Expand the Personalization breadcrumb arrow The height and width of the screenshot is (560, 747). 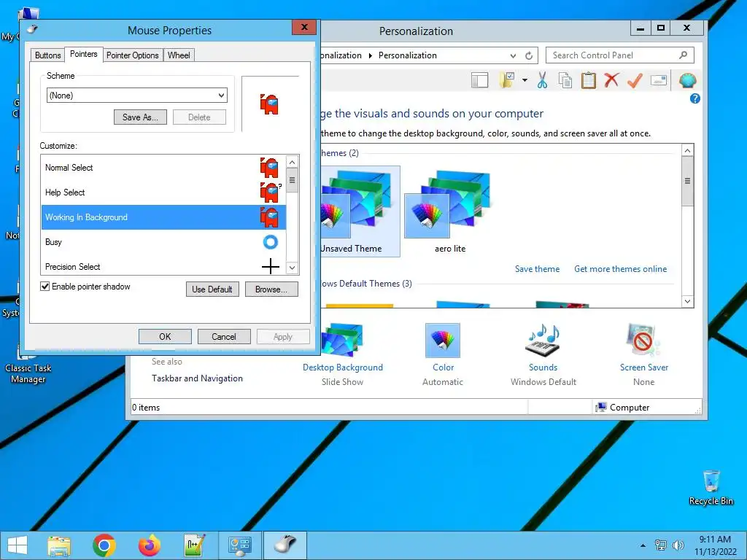tap(370, 55)
